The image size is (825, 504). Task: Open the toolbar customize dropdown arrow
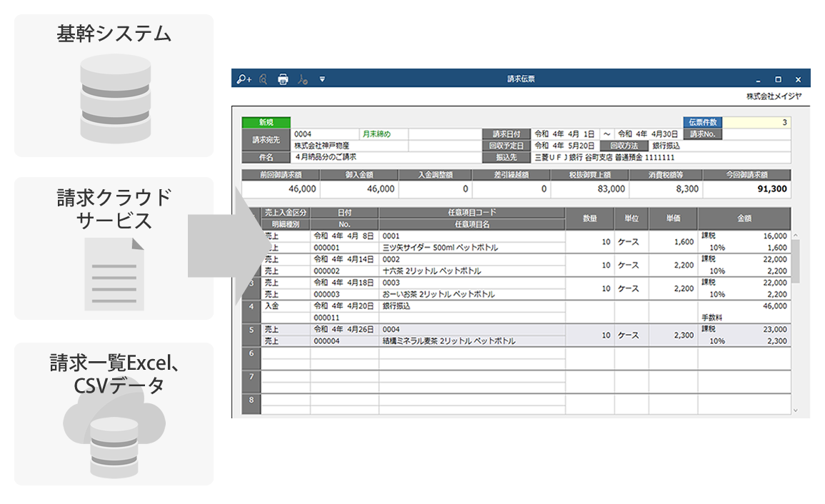[322, 79]
